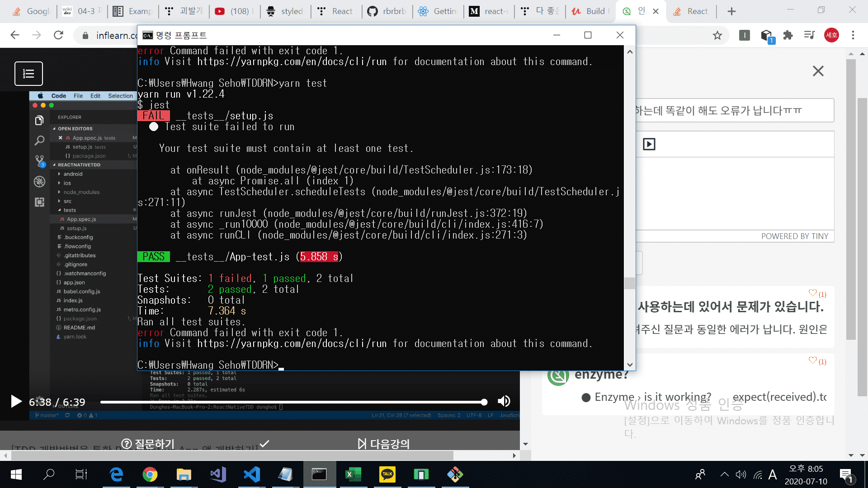
Task: Open the Chrome extensions puzzle icon
Action: click(x=788, y=35)
